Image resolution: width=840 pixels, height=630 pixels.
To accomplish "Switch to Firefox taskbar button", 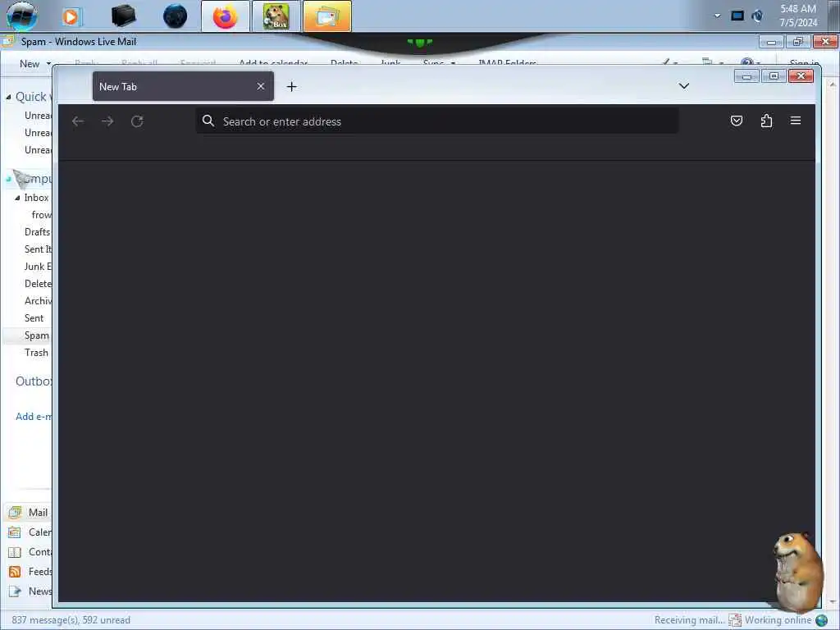I will pyautogui.click(x=226, y=16).
